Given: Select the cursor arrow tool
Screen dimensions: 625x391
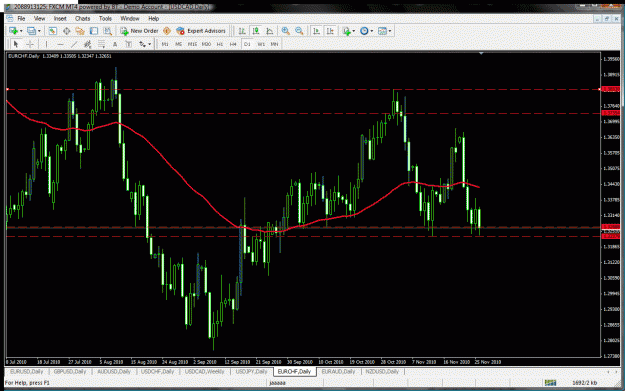Looking at the screenshot, I should [x=16, y=44].
